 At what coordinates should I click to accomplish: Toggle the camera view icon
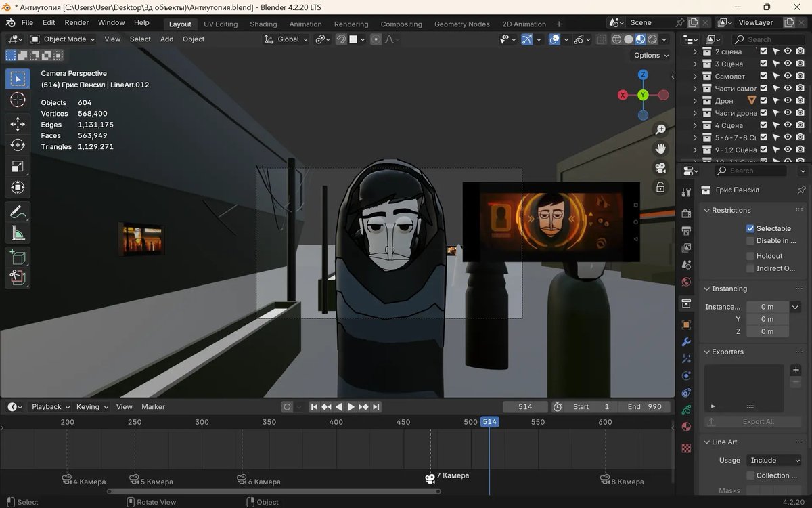[x=660, y=168]
